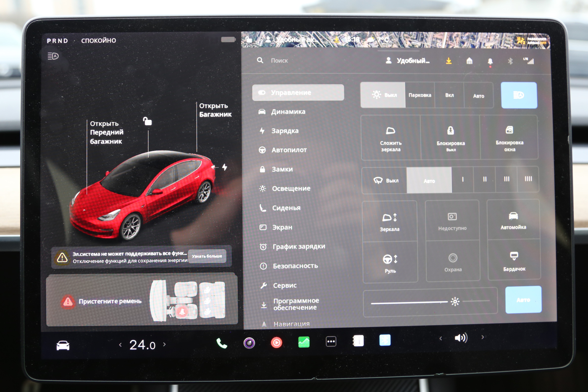Switch wipers to Выкл
Image resolution: width=588 pixels, height=392 pixels.
385,180
